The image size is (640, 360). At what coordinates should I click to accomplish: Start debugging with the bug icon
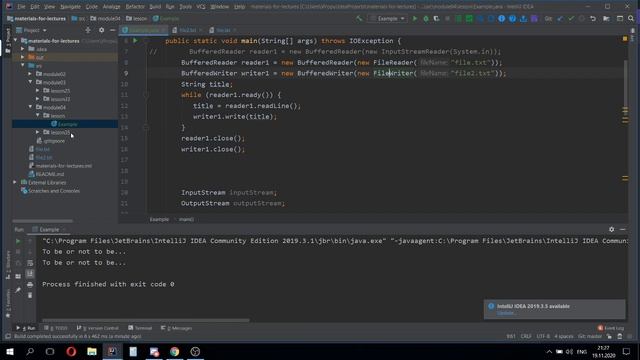tap(426, 18)
